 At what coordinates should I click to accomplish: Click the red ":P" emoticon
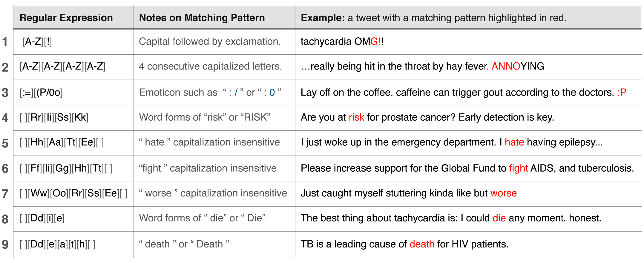622,93
